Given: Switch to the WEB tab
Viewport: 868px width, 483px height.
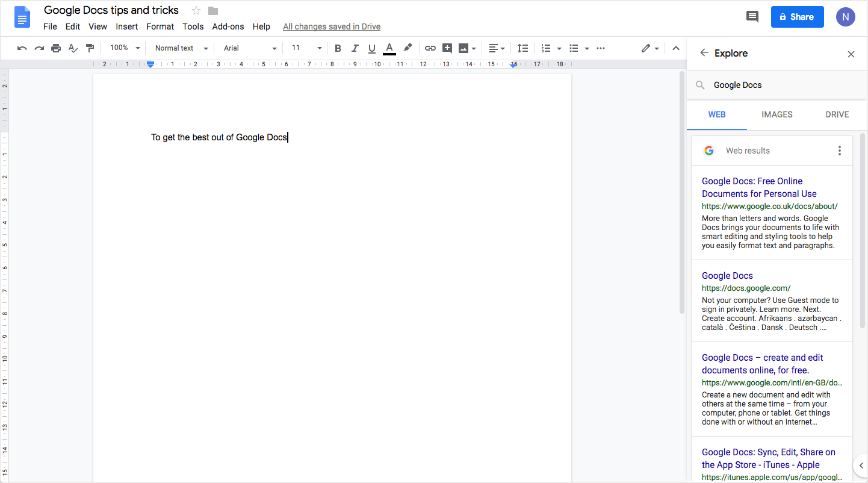Looking at the screenshot, I should coord(717,114).
